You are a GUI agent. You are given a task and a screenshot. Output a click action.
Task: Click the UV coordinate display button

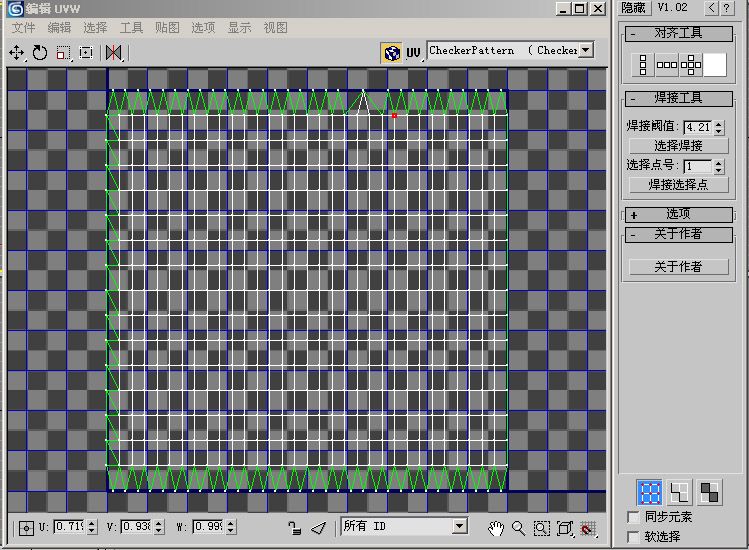[x=413, y=53]
